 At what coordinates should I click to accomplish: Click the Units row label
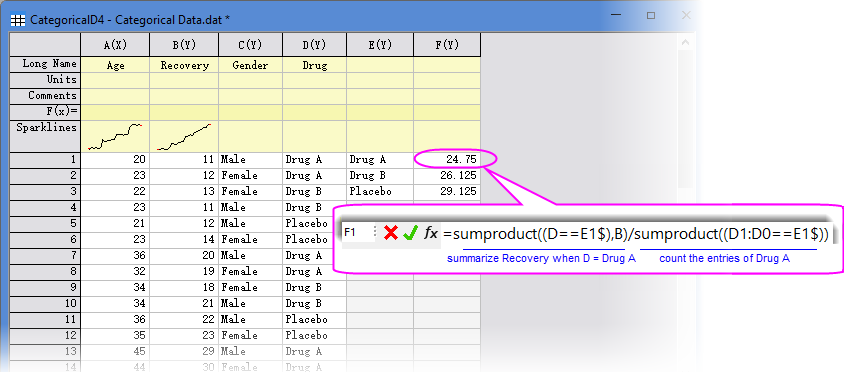pos(45,80)
